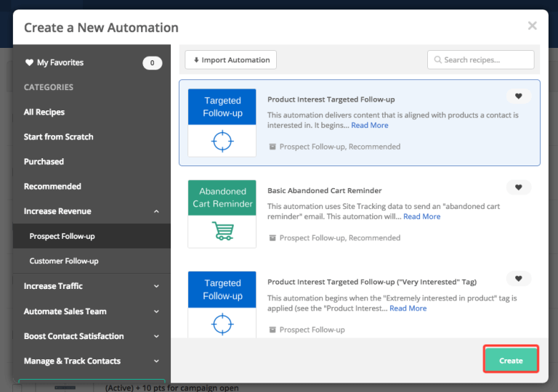The image size is (558, 392).
Task: Click the heart icon beside My Favorites
Action: pos(29,63)
